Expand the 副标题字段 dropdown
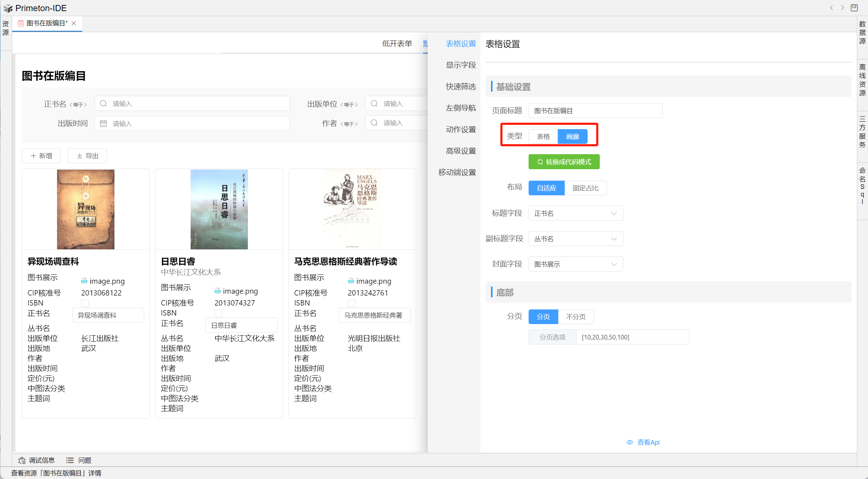Viewport: 868px width, 479px height. tap(575, 239)
